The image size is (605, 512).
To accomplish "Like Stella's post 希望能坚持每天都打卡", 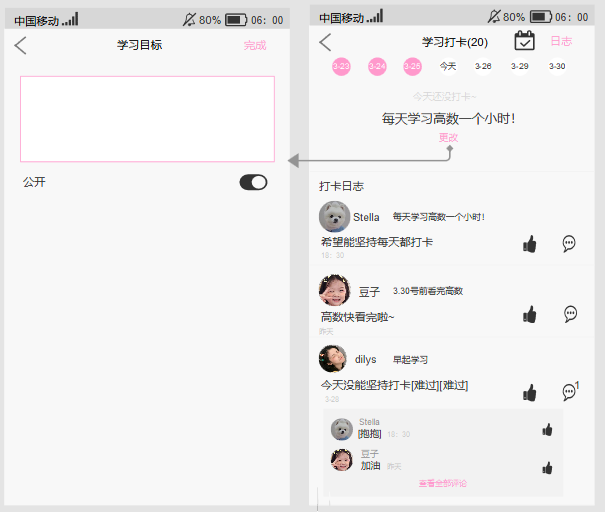I will [x=530, y=244].
